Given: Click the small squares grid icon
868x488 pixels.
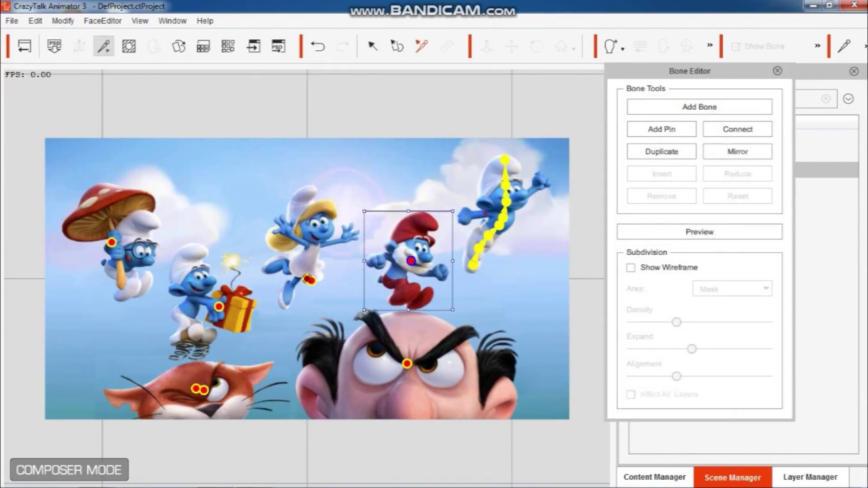Looking at the screenshot, I should (228, 46).
